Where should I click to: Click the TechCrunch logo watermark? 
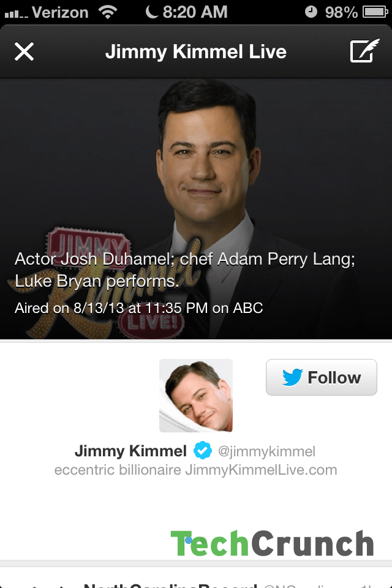(x=272, y=543)
